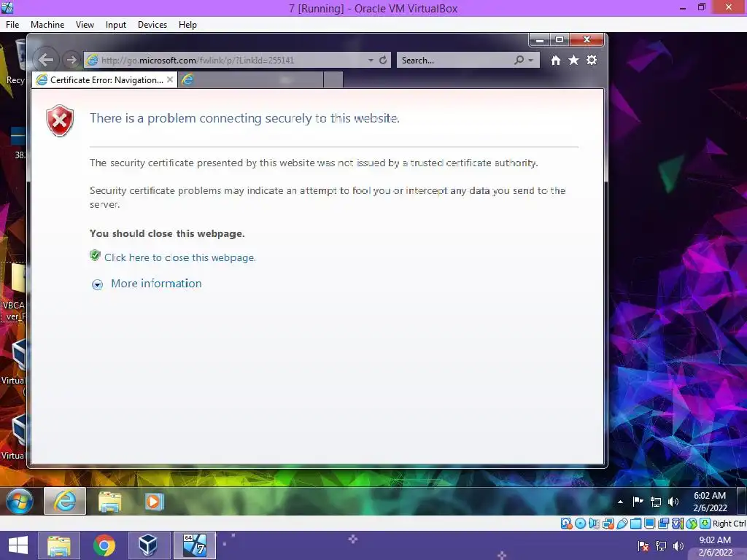747x560 pixels.
Task: Click the More information link text
Action: point(156,284)
